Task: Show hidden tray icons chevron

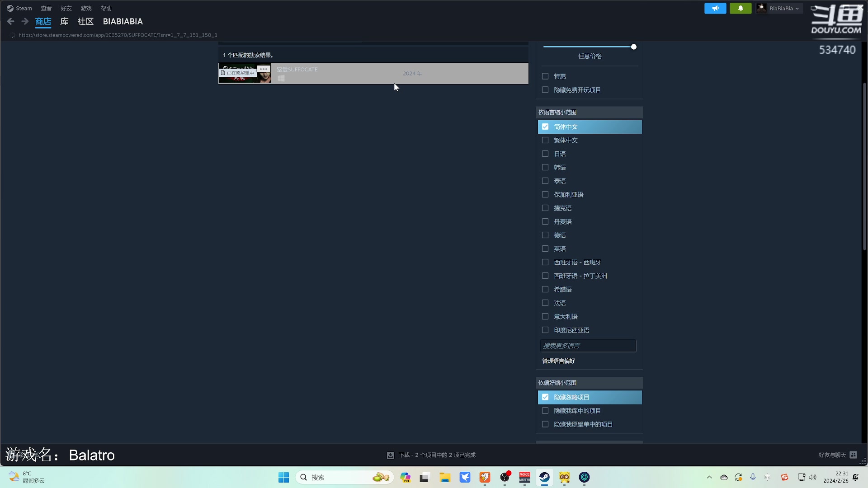Action: (709, 477)
